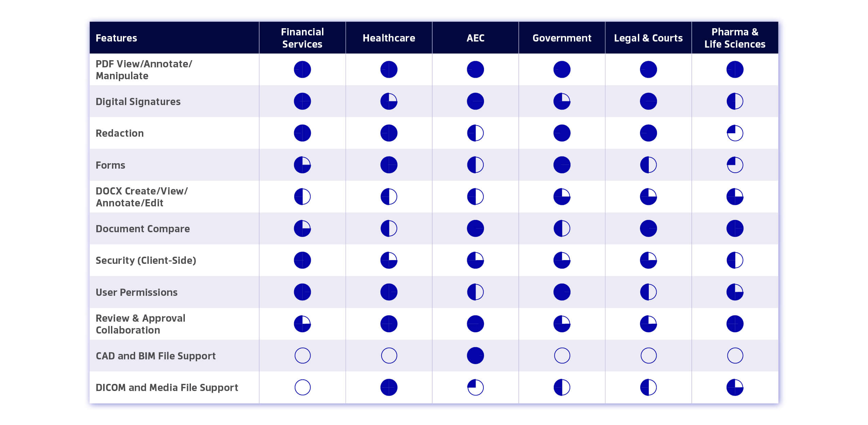The height and width of the screenshot is (425, 868).
Task: Click the empty circle for CAD and BIM under Financial Services
Action: 302,356
